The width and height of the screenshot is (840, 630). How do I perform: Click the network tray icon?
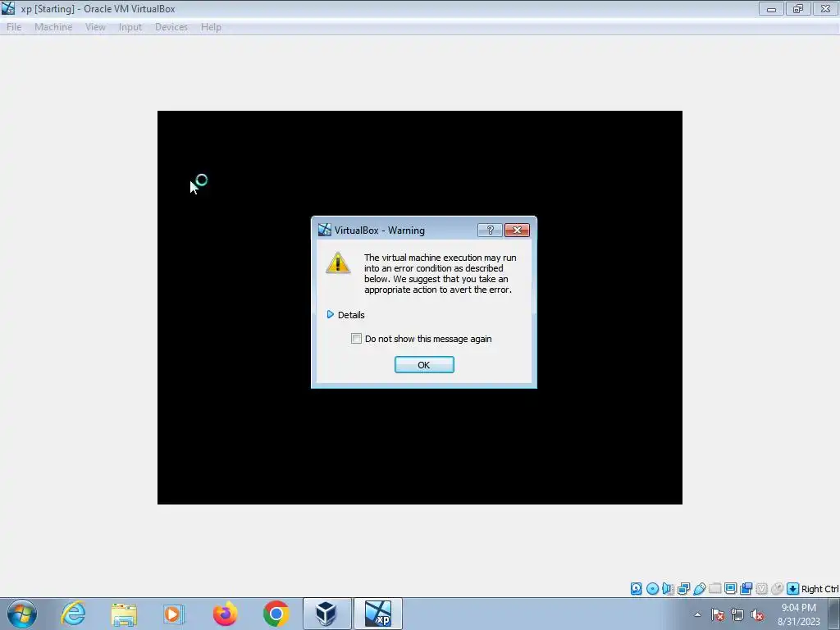[737, 614]
